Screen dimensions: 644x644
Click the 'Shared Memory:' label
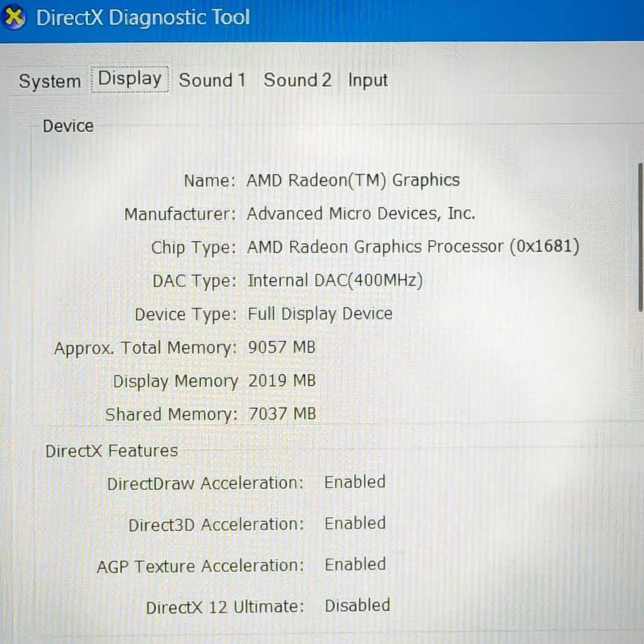tap(172, 415)
